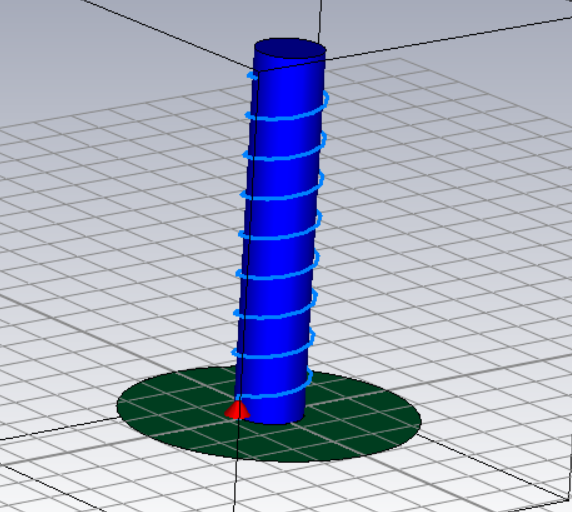Screen dimensions: 572x512
Task: Select the red port cone at base
Action: coord(237,410)
